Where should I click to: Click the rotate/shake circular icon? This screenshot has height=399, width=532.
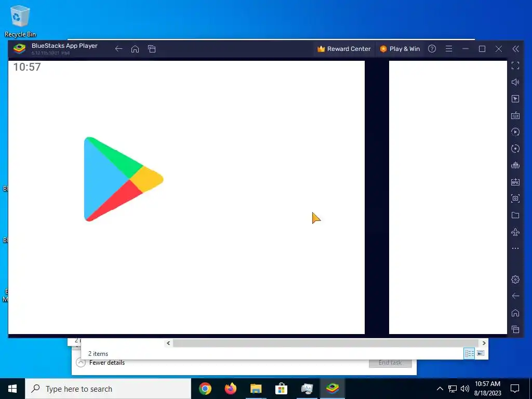[x=515, y=149]
